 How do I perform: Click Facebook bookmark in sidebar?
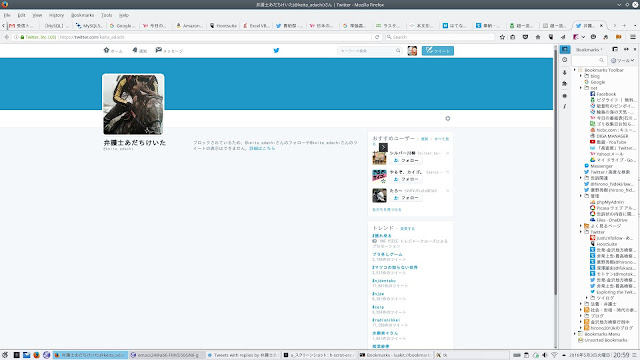[603, 94]
